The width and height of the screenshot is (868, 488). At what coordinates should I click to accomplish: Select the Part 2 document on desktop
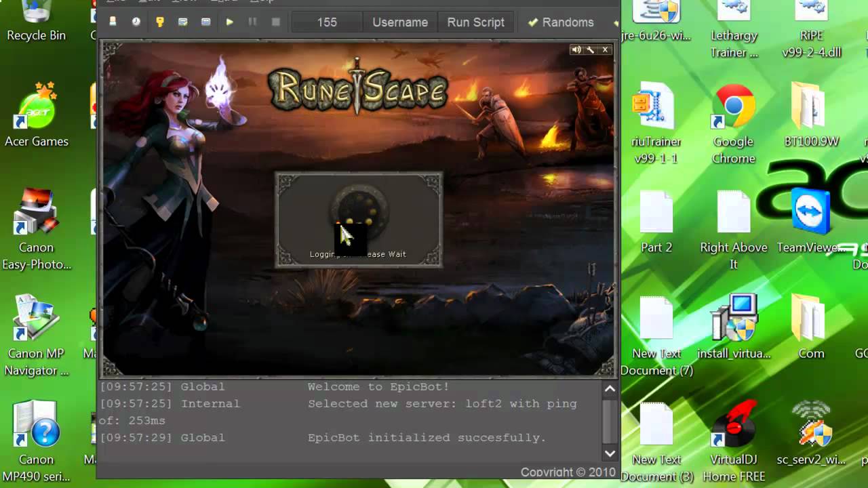point(656,222)
